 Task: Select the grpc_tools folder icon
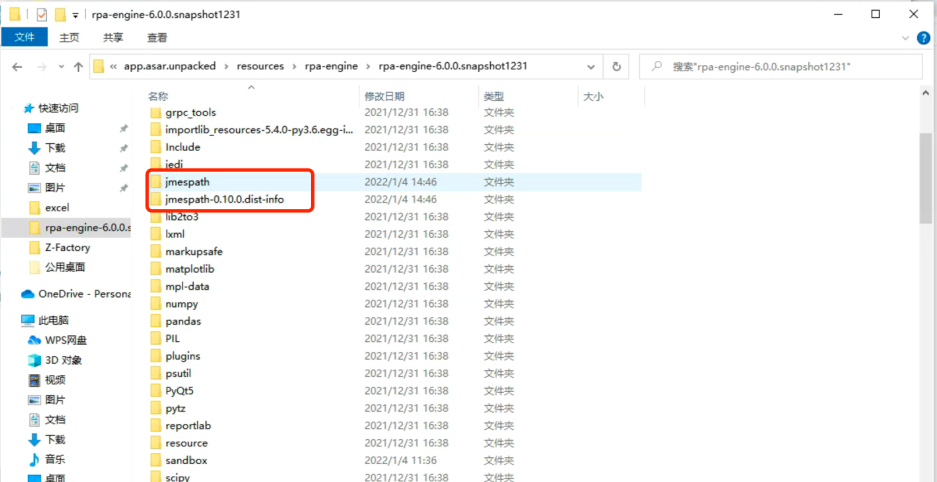pyautogui.click(x=155, y=112)
